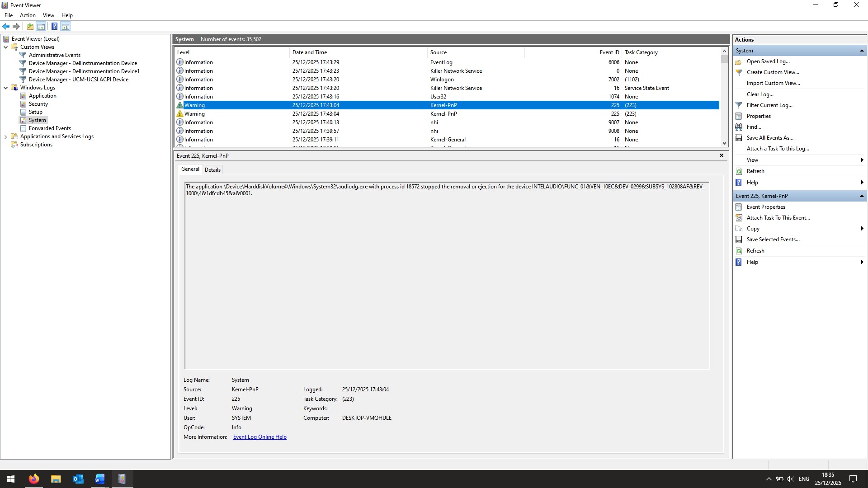Click the Up One Level folder icon

point(30,26)
